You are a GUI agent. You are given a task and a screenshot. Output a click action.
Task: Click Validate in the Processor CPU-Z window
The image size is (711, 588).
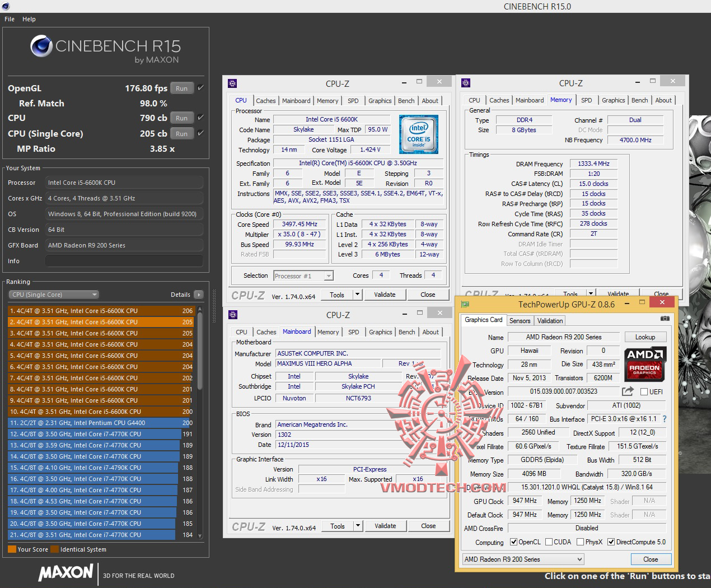[385, 295]
